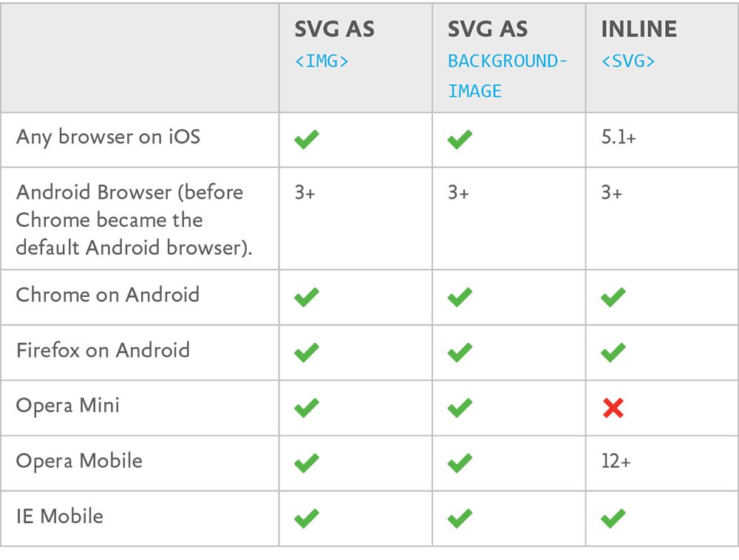Viewport: 739px width, 560px height.
Task: Select the "Any browser on iOS" row label
Action: coord(108,137)
